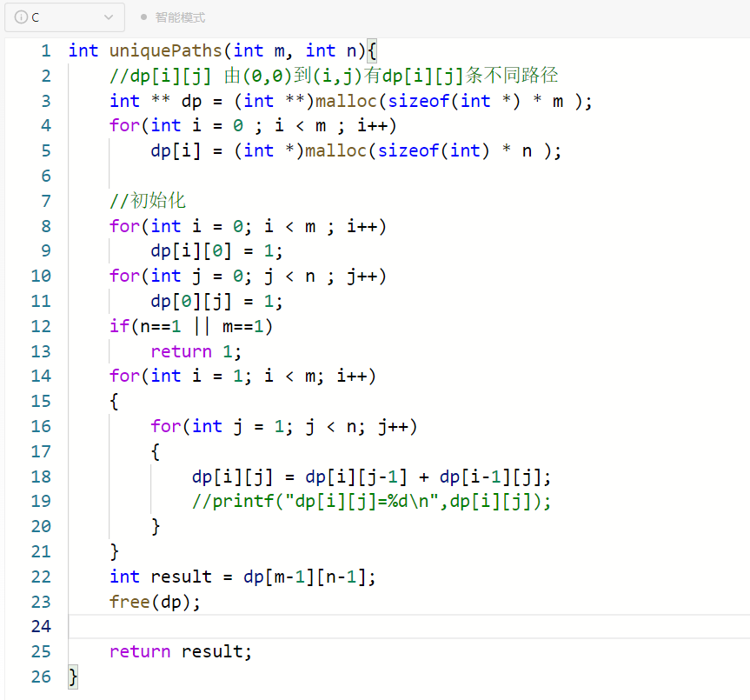Place cursor on empty line 24
The height and width of the screenshot is (700, 750).
pyautogui.click(x=409, y=626)
